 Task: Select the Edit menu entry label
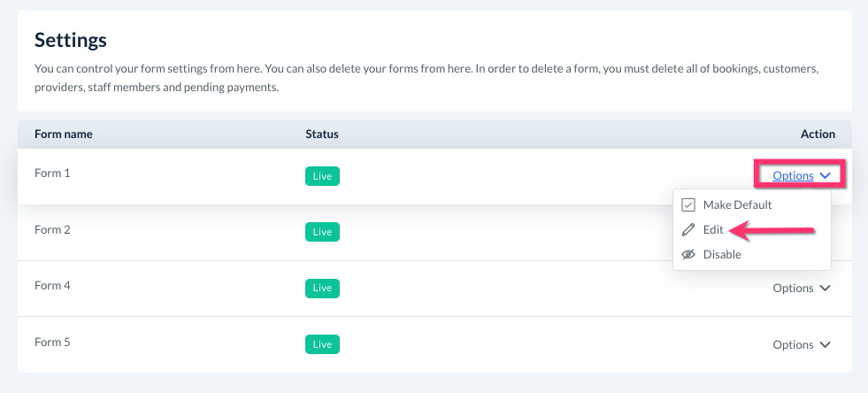click(713, 230)
